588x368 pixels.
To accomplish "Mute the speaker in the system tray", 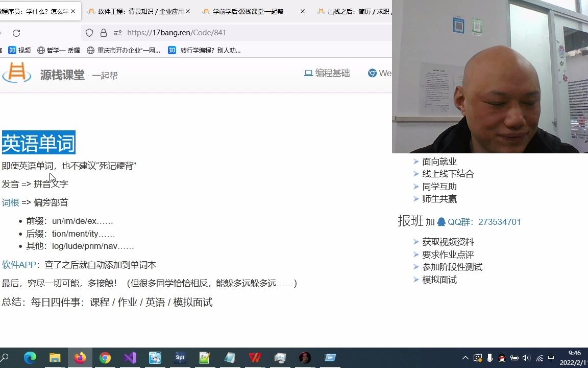I will [x=526, y=358].
